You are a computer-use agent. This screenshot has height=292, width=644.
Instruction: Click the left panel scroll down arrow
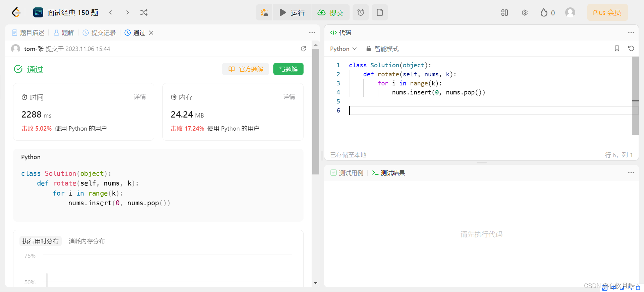point(316,283)
